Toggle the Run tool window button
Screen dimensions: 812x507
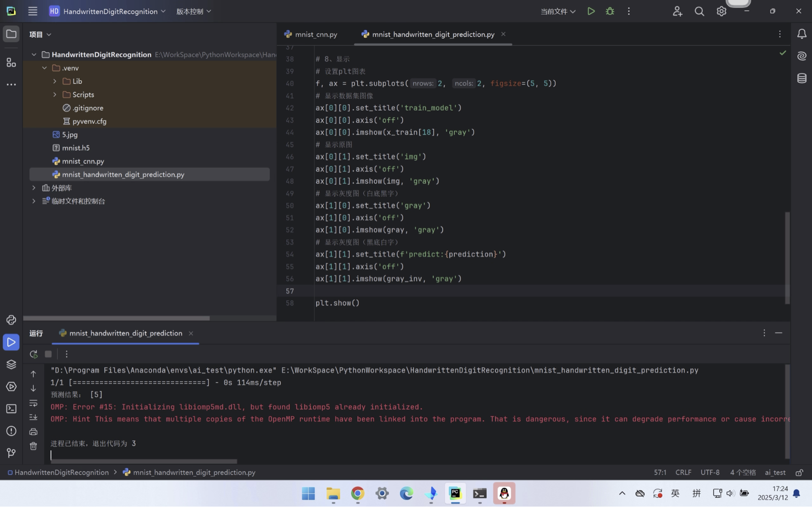(x=11, y=342)
